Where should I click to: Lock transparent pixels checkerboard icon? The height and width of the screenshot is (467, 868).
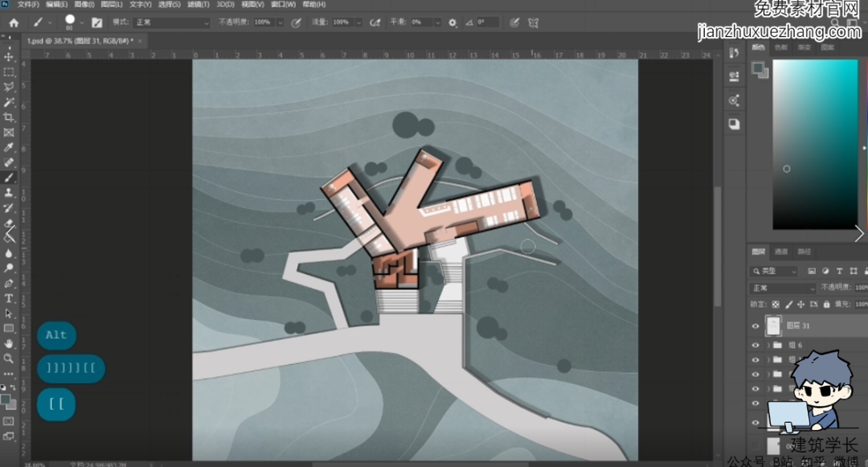click(776, 305)
